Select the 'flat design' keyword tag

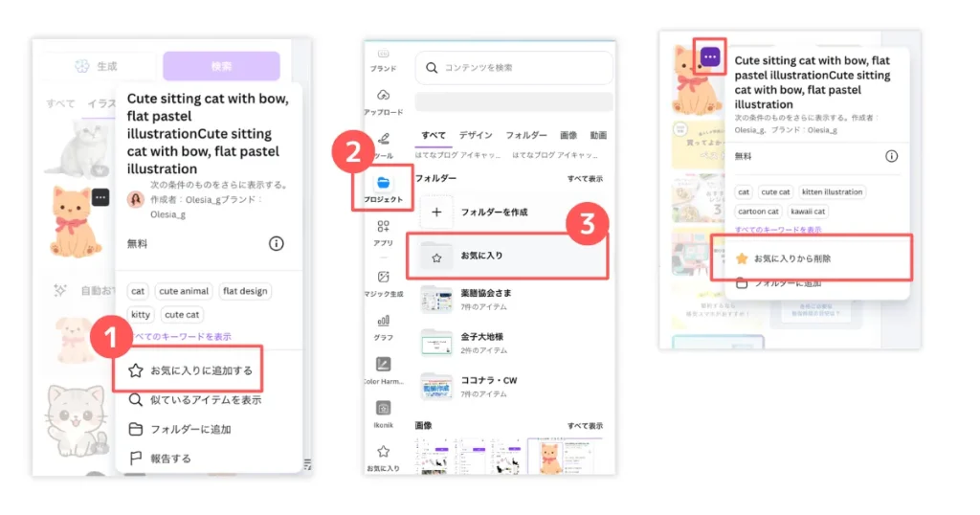click(x=244, y=291)
